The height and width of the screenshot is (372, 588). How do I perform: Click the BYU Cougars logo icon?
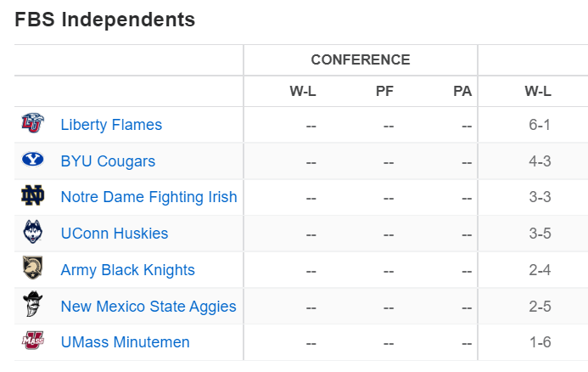click(x=33, y=161)
